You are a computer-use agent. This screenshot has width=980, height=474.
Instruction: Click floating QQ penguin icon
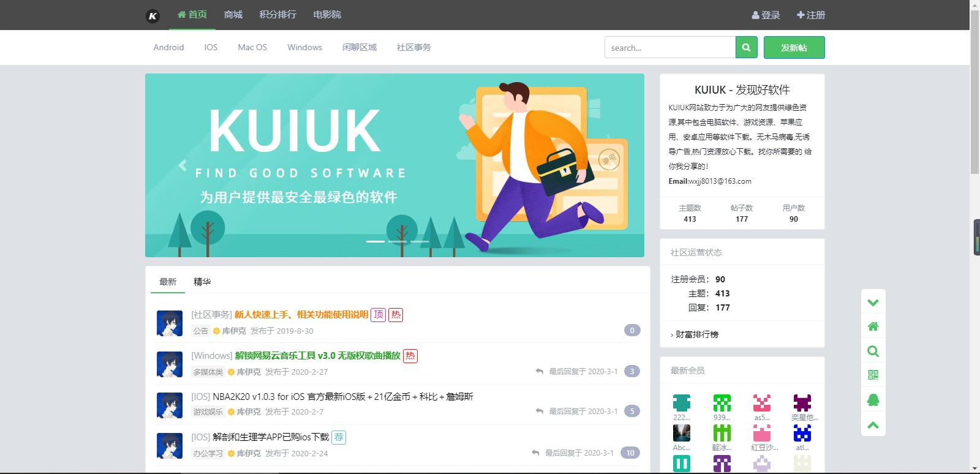pos(873,400)
